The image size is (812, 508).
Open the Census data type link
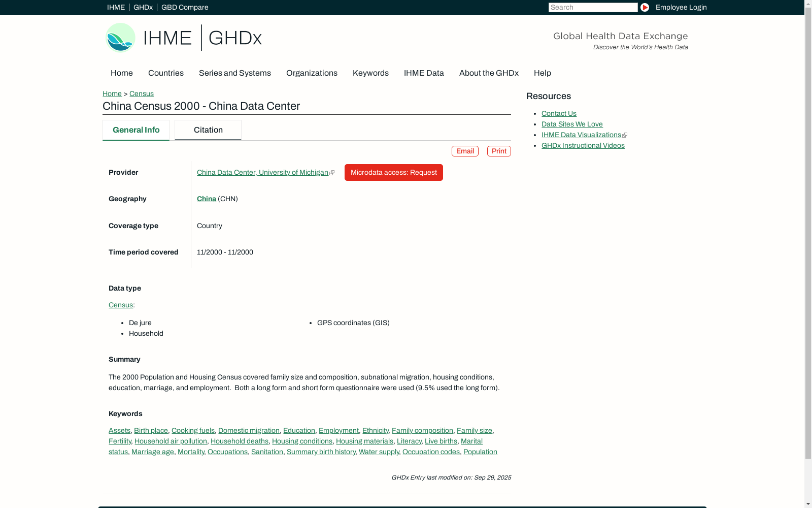coord(121,305)
